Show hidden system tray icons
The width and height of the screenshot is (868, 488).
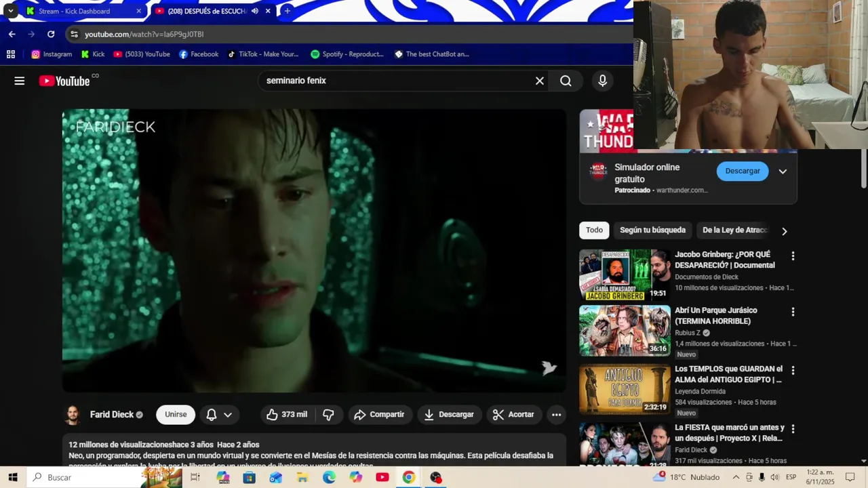tap(736, 477)
